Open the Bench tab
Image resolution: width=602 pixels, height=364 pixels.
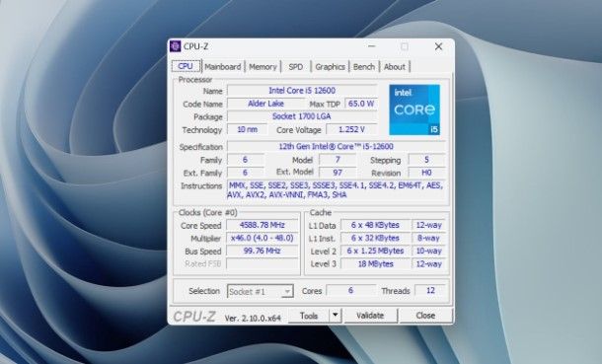(363, 67)
